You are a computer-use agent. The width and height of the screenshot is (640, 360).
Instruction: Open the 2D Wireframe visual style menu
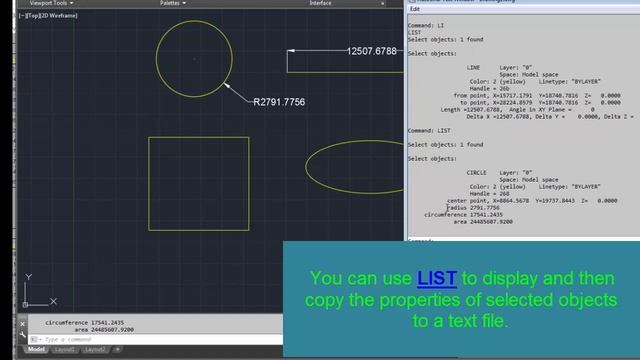[58, 16]
